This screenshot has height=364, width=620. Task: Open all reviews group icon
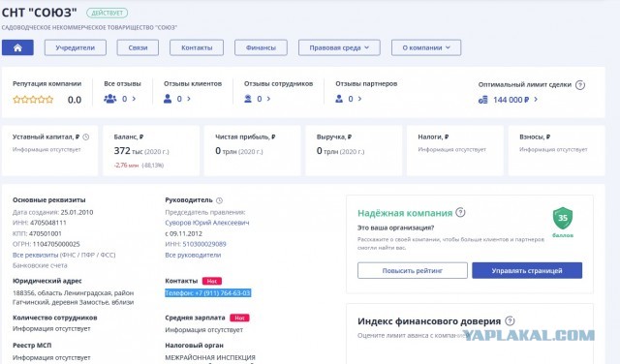(109, 99)
